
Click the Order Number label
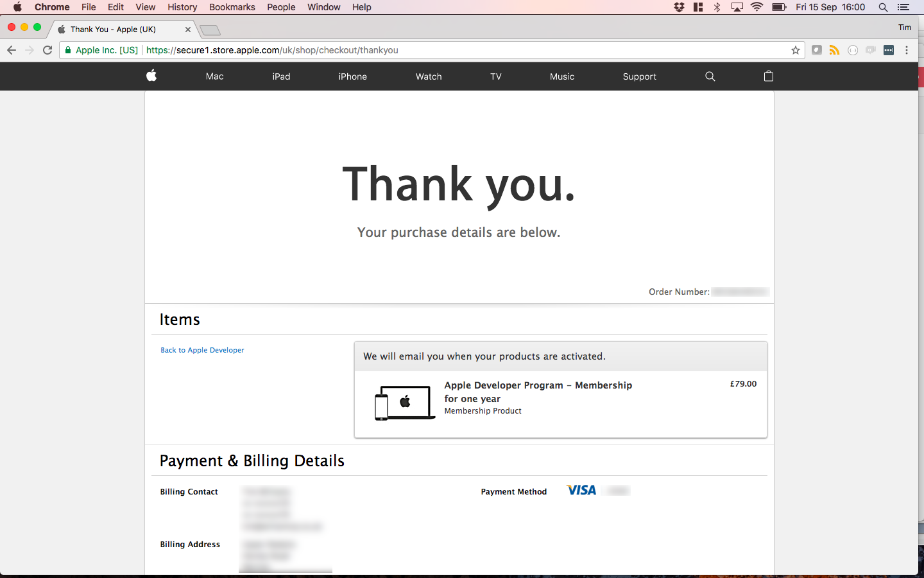(679, 292)
